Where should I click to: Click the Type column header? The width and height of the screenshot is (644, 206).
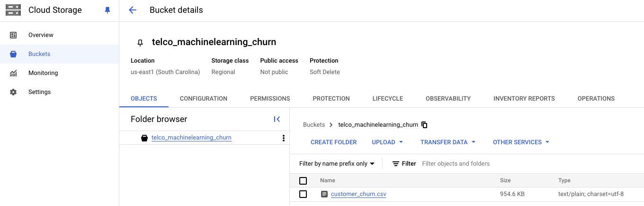pos(564,181)
